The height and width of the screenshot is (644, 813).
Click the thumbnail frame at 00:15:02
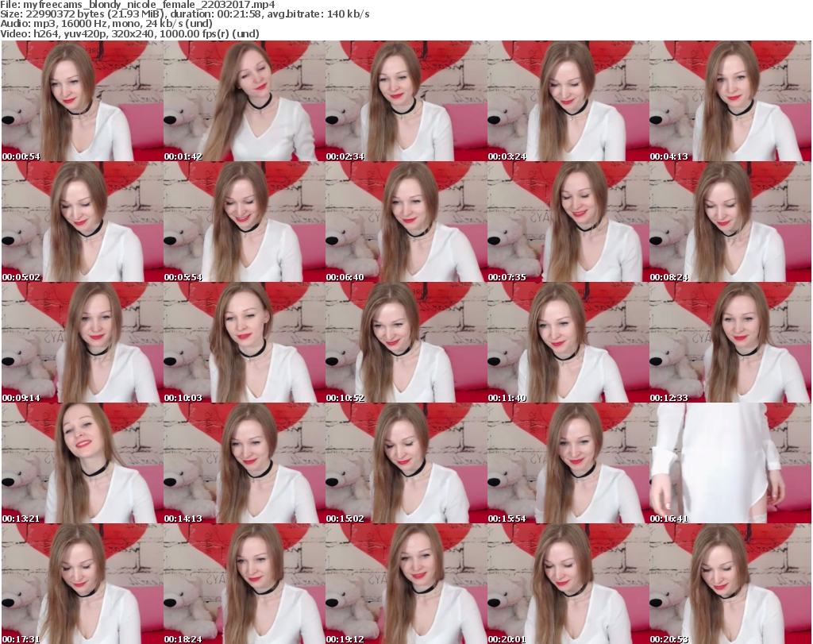tap(406, 463)
